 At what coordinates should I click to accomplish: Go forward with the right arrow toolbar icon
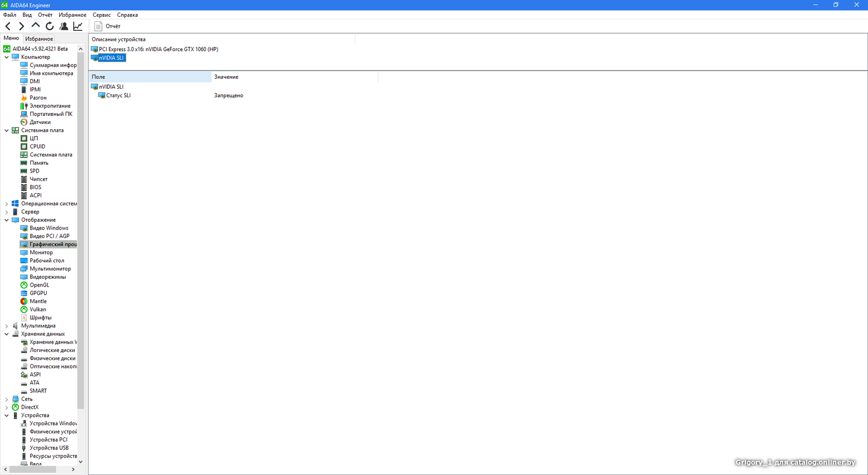point(22,26)
